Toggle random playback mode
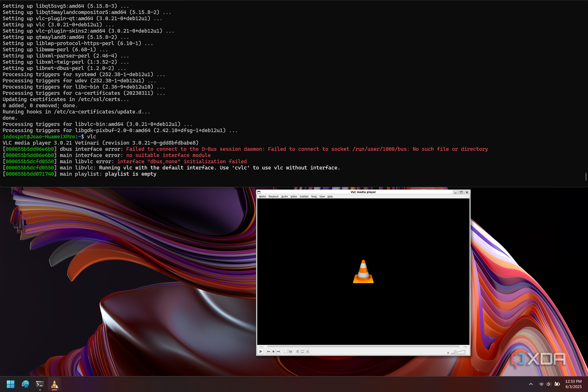The image size is (588, 392). click(307, 351)
